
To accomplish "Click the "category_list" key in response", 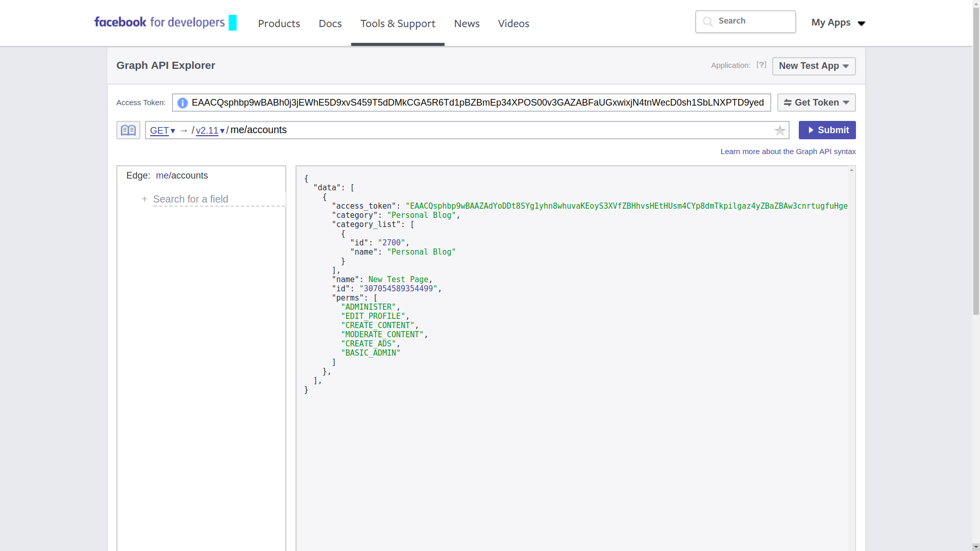I will click(x=365, y=224).
